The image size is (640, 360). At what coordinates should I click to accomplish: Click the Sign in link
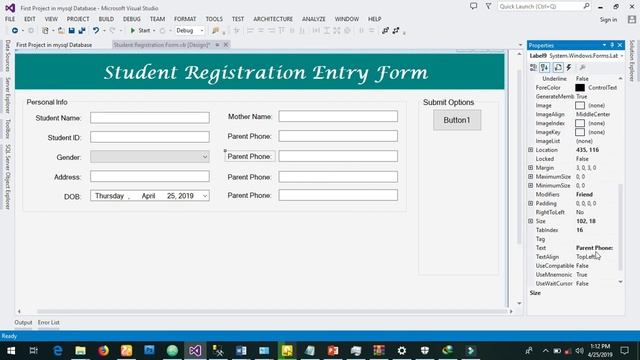[608, 20]
